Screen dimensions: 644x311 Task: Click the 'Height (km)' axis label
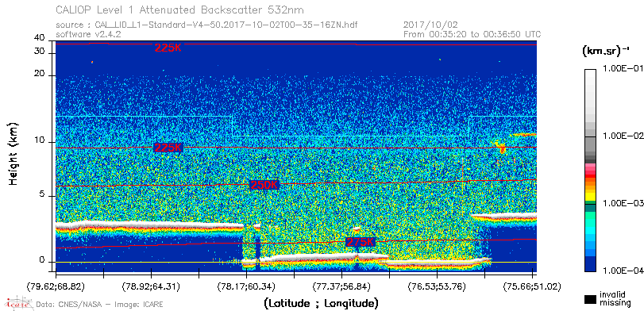[x=13, y=153]
